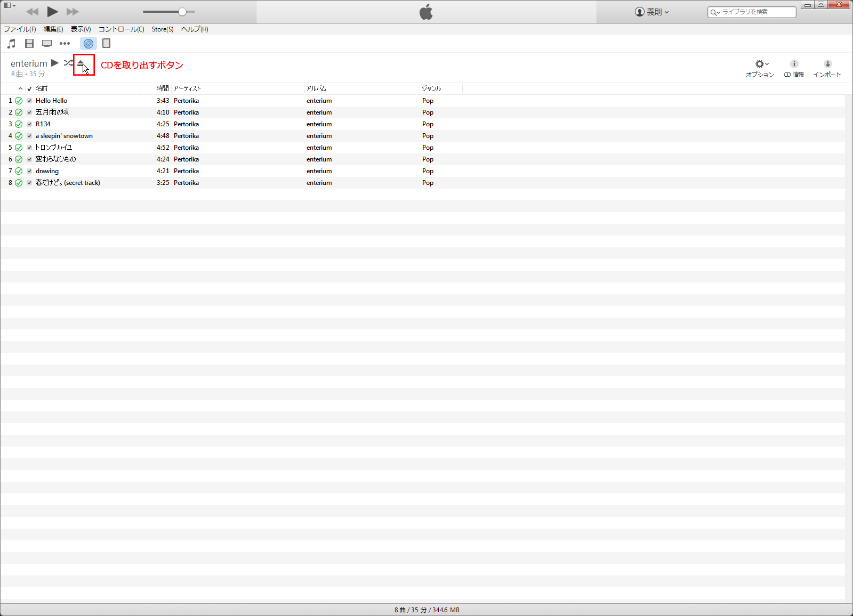This screenshot has width=853, height=616.
Task: Uncheck the 変わらないもの track checkbox
Action: point(29,159)
